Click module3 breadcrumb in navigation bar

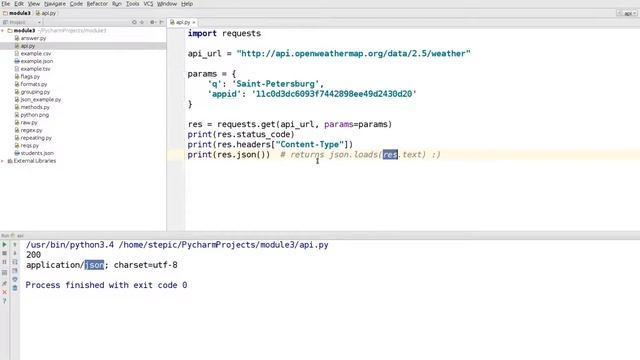click(17, 13)
